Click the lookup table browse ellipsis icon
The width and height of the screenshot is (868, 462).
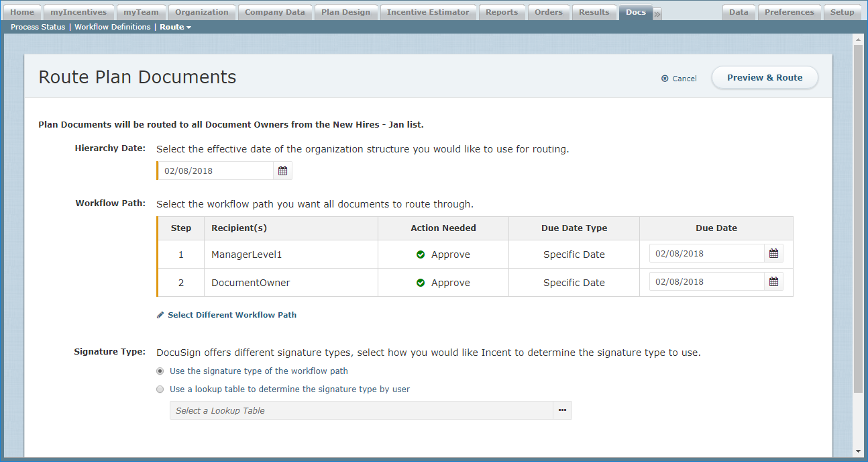pos(562,410)
